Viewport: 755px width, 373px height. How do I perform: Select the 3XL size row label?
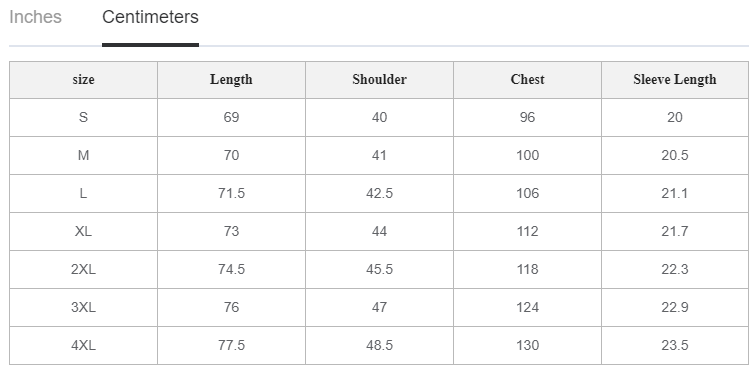coord(83,308)
